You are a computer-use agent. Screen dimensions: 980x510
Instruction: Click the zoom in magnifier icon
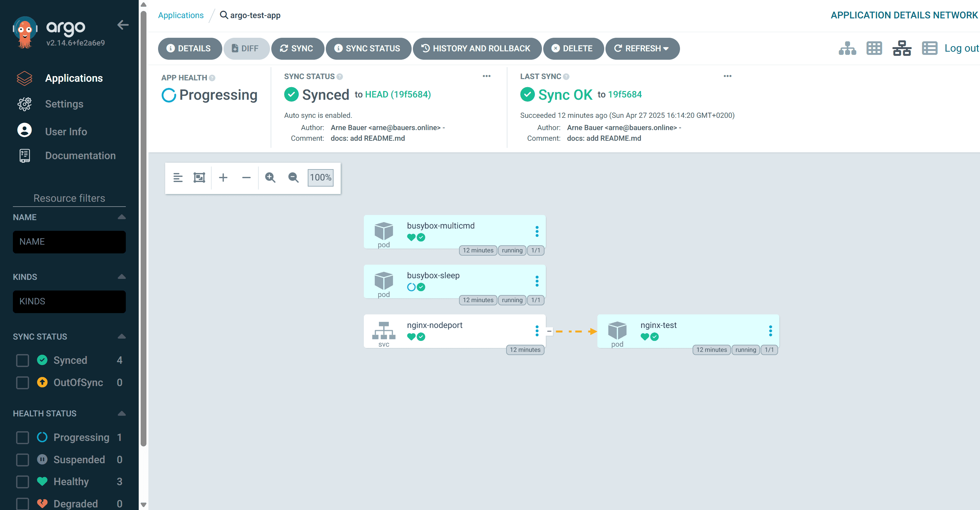click(x=270, y=177)
